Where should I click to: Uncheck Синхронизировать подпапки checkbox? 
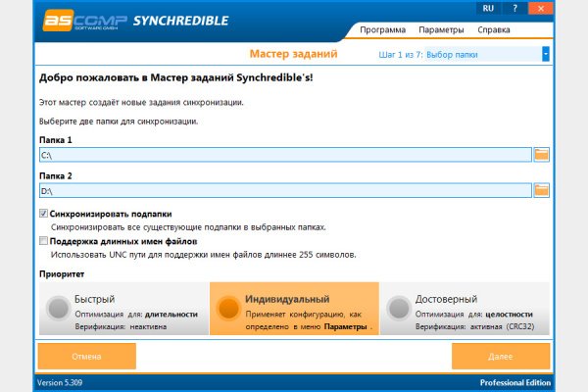43,214
